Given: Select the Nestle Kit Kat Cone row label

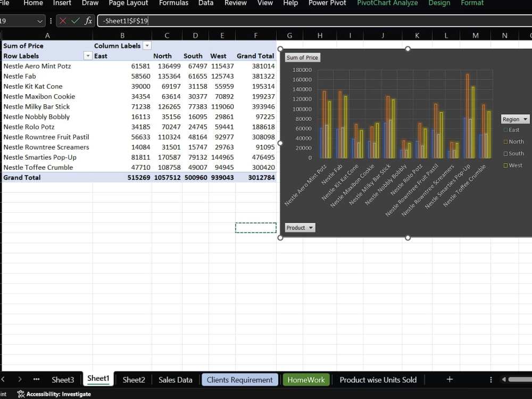Looking at the screenshot, I should coord(47,86).
